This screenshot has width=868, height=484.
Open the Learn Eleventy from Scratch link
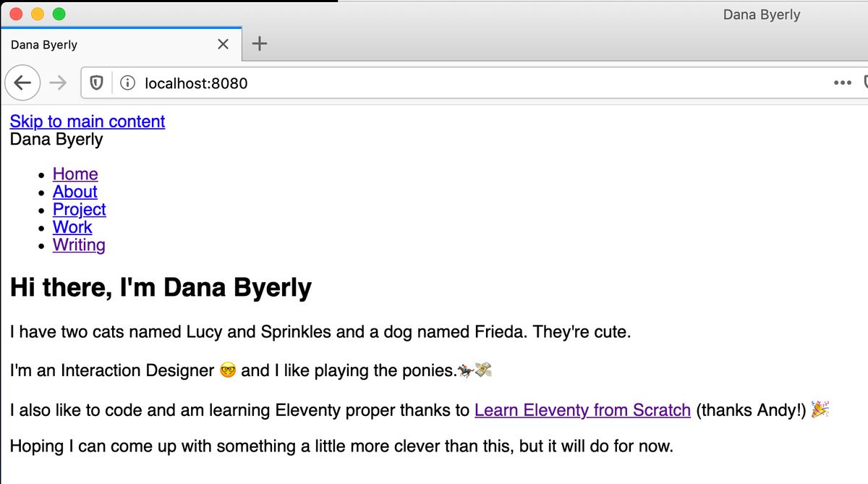[x=582, y=410]
